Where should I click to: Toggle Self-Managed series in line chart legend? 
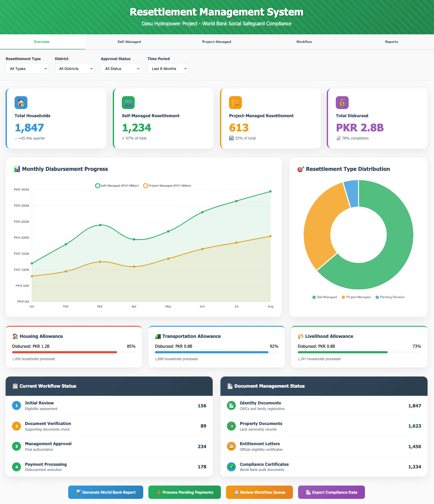pyautogui.click(x=117, y=185)
